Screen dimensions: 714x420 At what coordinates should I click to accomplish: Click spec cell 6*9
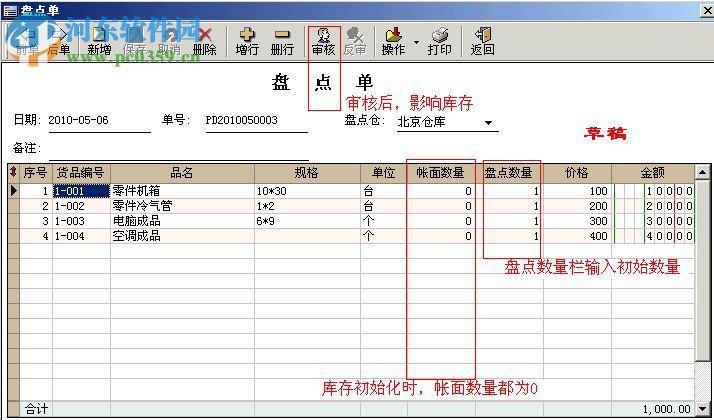tap(307, 221)
